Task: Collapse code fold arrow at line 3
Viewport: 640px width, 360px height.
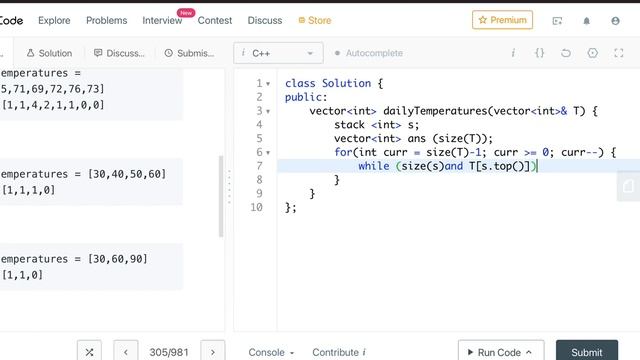Action: pyautogui.click(x=268, y=111)
